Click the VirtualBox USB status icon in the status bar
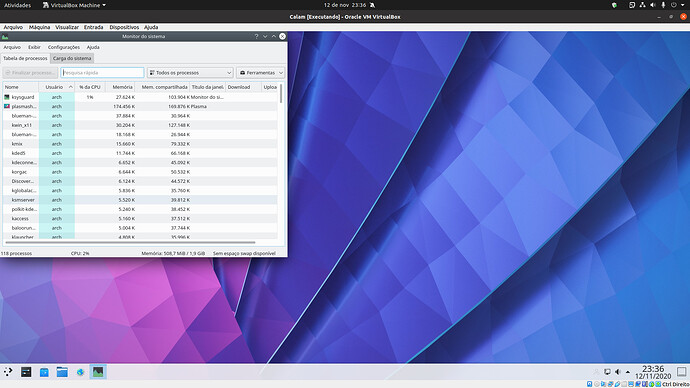Screen dimensions: 690x388 coord(617,384)
